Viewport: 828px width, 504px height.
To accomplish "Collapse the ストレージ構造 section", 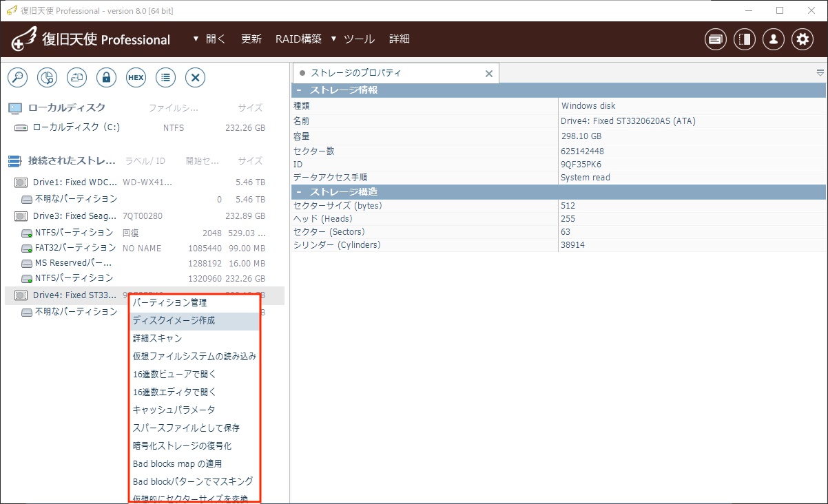I will pyautogui.click(x=299, y=191).
